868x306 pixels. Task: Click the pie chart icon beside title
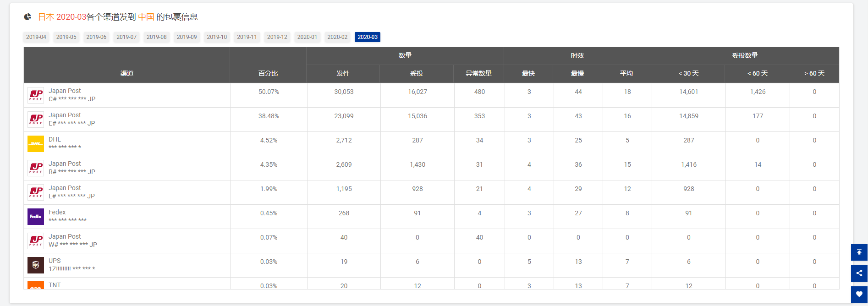pyautogui.click(x=28, y=17)
